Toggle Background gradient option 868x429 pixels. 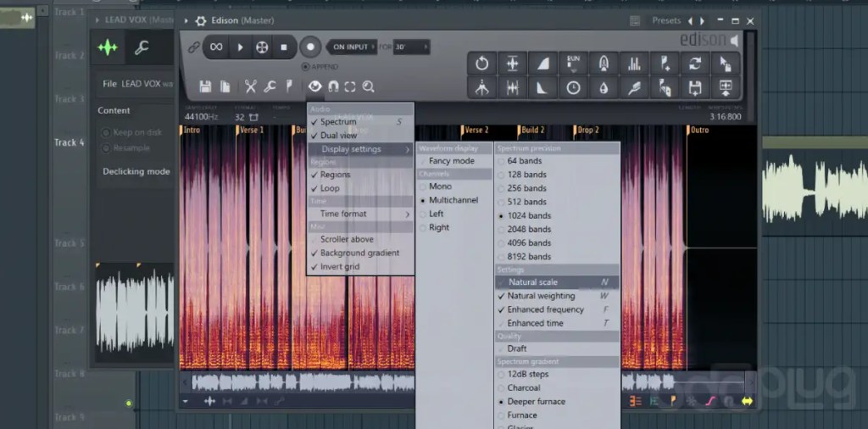[359, 253]
